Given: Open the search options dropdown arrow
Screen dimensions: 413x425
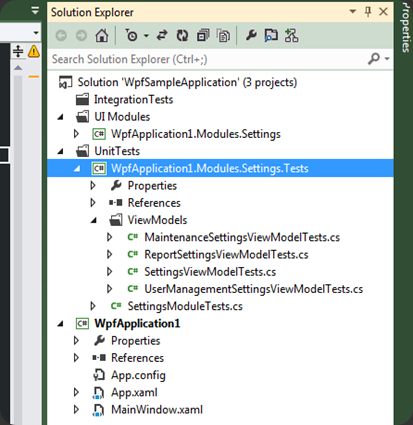Looking at the screenshot, I should [387, 59].
